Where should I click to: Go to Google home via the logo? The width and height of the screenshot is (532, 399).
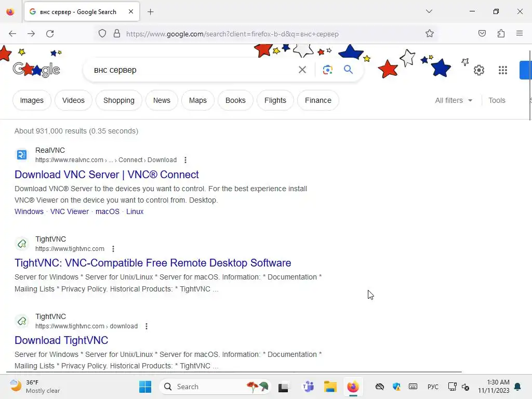point(36,70)
